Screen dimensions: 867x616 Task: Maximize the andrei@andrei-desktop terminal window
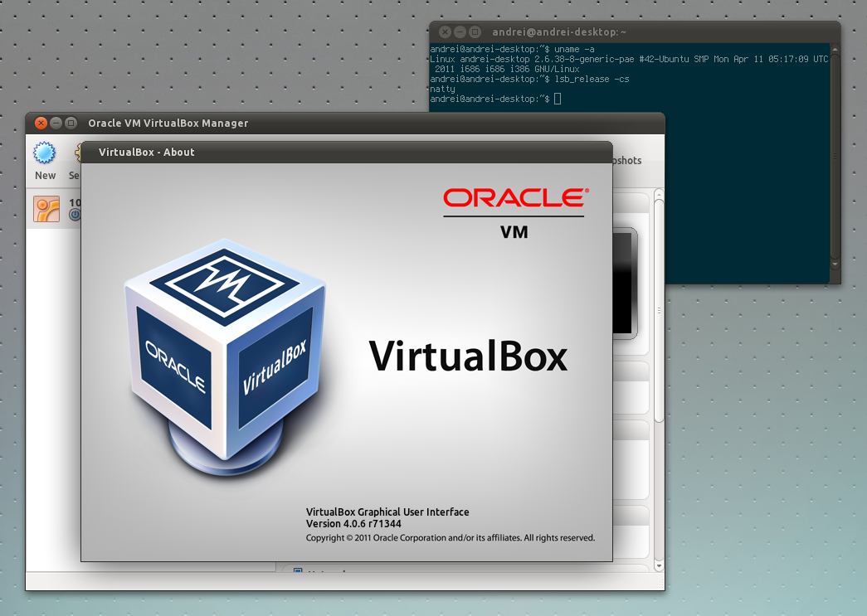click(x=475, y=32)
